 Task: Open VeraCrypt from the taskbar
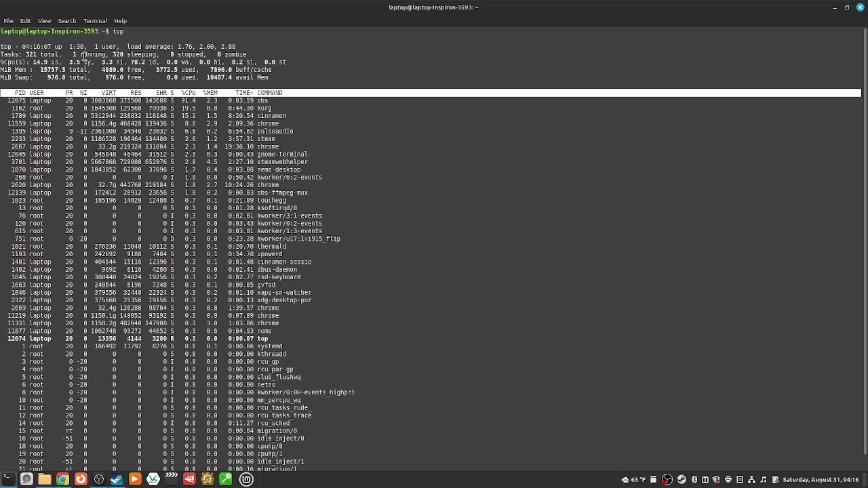point(153,479)
